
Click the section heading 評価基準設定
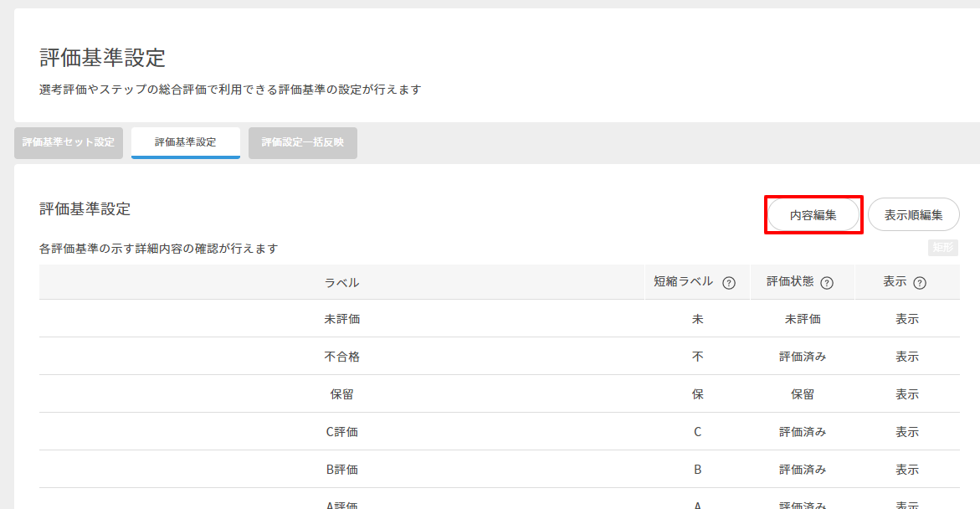(85, 208)
